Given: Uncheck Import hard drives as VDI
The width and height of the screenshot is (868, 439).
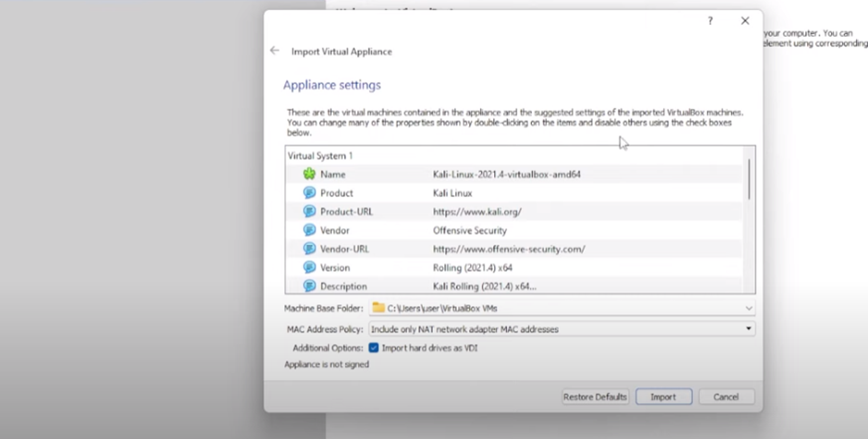Looking at the screenshot, I should pyautogui.click(x=374, y=348).
